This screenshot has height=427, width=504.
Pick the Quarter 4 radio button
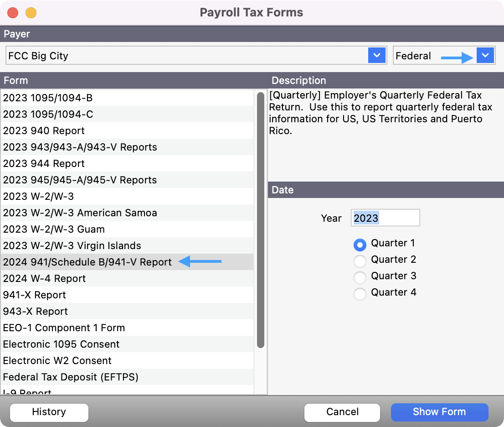coord(360,294)
